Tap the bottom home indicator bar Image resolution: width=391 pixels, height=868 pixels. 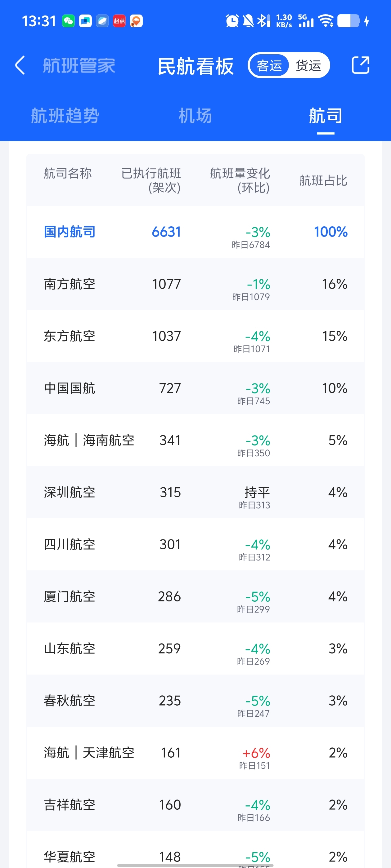click(195, 865)
